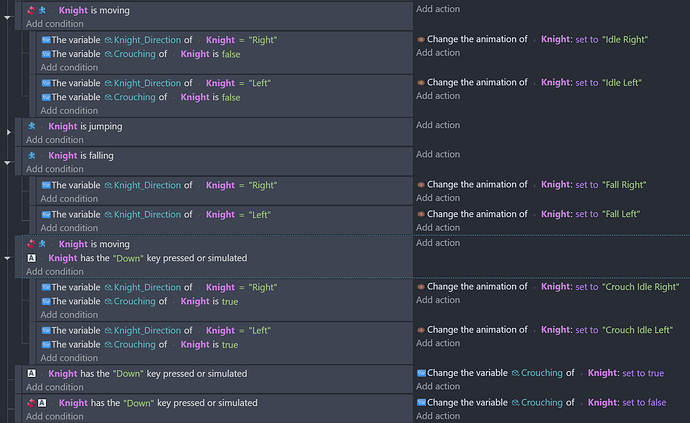
Task: Click the animation icon for Idle Right action
Action: coord(421,40)
